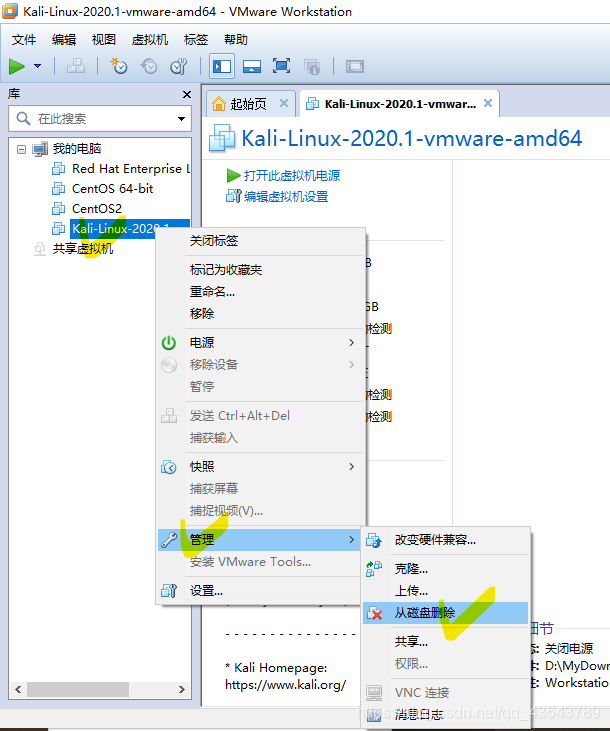Close the 库 library panel
The height and width of the screenshot is (731, 610).
click(187, 95)
